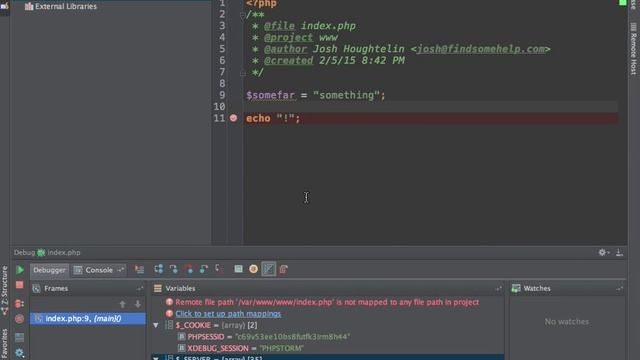Click the Step Into icon
This screenshot has width=640, height=360.
(x=173, y=269)
